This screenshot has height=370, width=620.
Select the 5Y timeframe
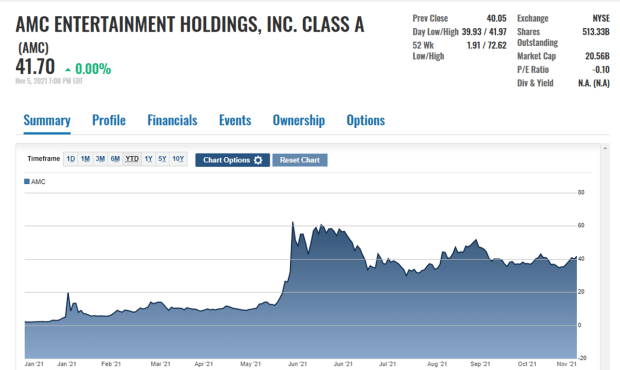point(163,159)
